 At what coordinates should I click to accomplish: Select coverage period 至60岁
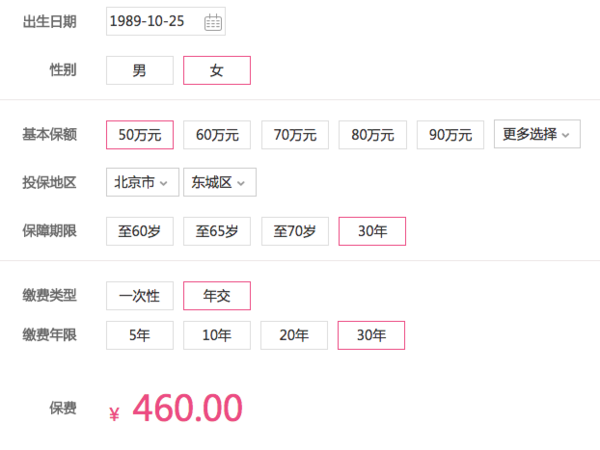140,231
